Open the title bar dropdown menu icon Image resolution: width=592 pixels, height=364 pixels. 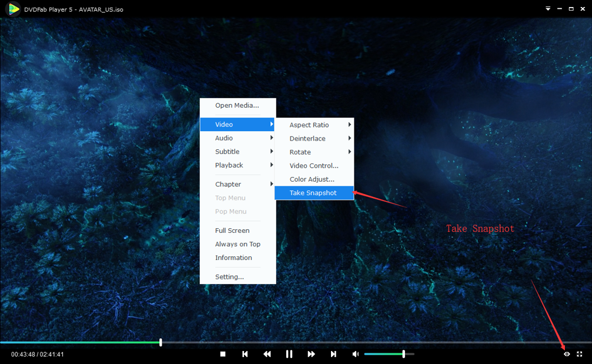(x=548, y=9)
